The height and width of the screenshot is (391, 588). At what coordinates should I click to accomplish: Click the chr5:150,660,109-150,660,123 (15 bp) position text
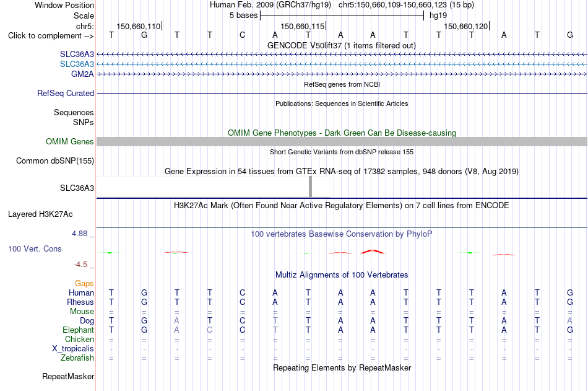(x=406, y=5)
